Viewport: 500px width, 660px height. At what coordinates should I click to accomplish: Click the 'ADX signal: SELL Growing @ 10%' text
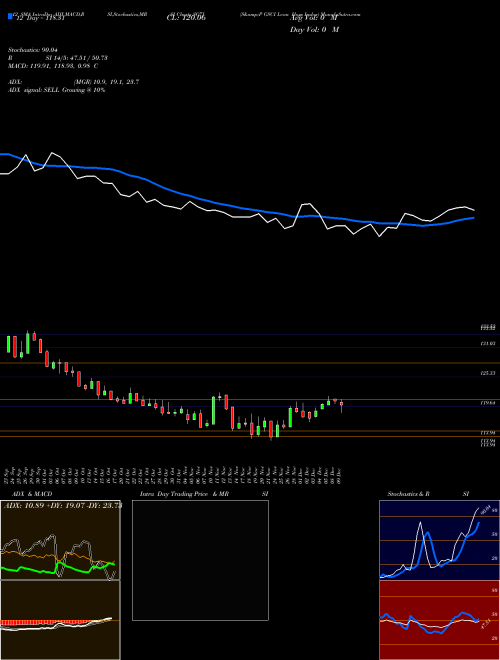click(56, 90)
